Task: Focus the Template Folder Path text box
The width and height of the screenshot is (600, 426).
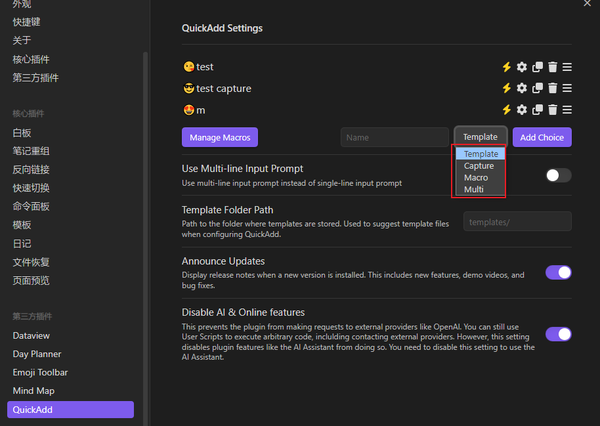Action: point(517,221)
